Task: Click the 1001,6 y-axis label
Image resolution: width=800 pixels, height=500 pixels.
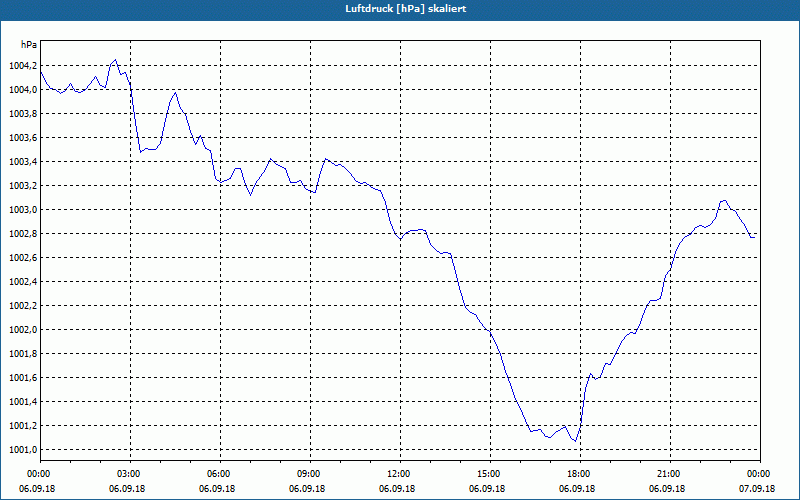Action: click(x=23, y=378)
